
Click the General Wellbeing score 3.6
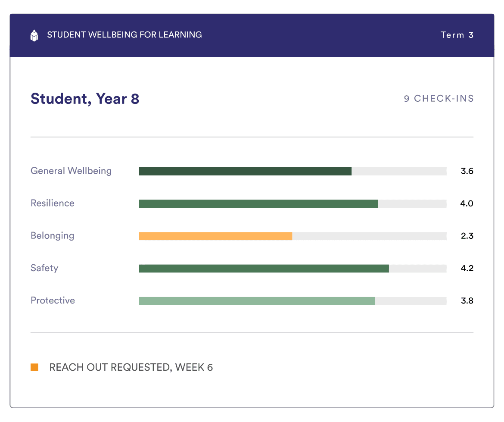click(467, 171)
